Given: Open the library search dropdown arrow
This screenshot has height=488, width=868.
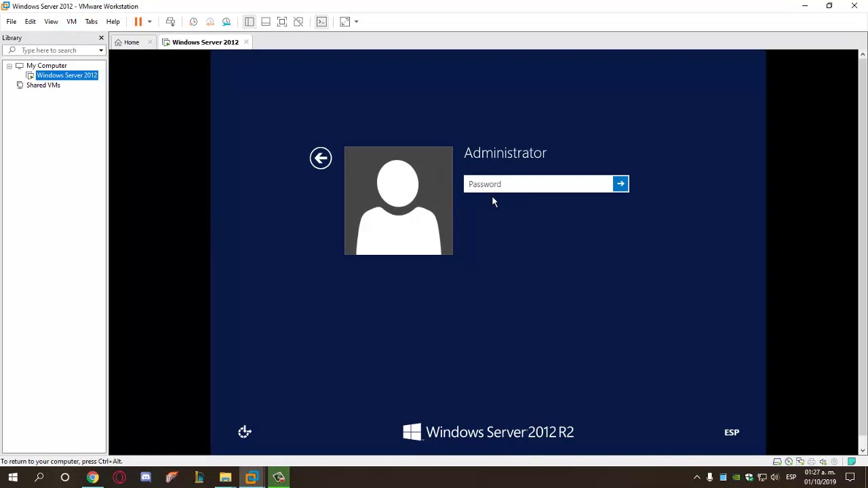Looking at the screenshot, I should (101, 50).
